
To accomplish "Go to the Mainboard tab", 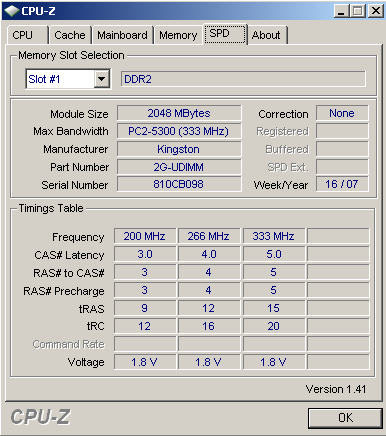I will (122, 35).
